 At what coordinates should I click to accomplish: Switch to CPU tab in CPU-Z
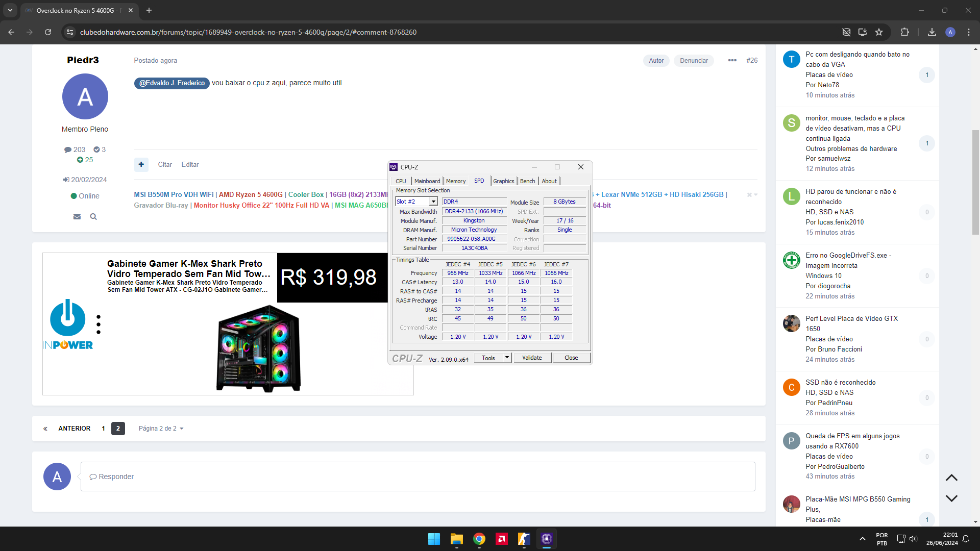coord(401,181)
